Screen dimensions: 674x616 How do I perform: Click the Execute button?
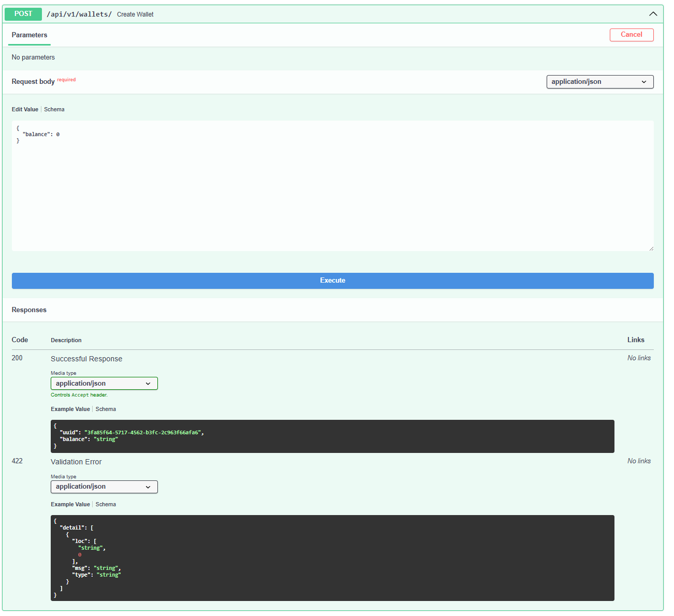pos(332,281)
